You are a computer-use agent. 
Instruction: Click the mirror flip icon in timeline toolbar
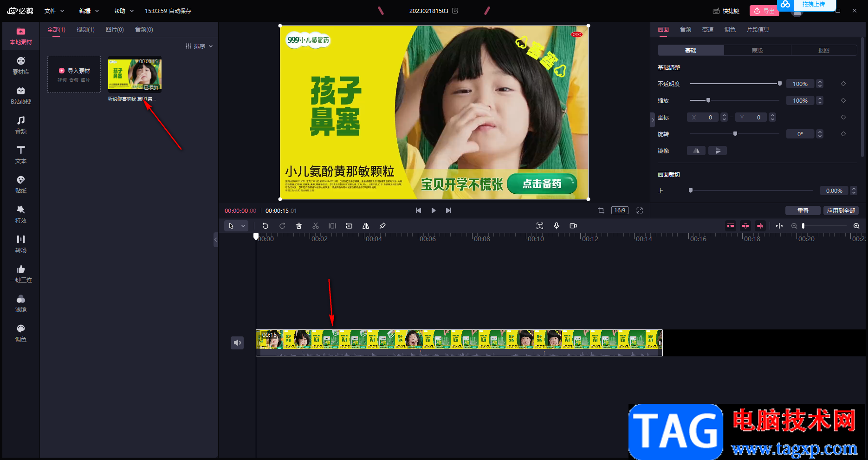pyautogui.click(x=366, y=226)
